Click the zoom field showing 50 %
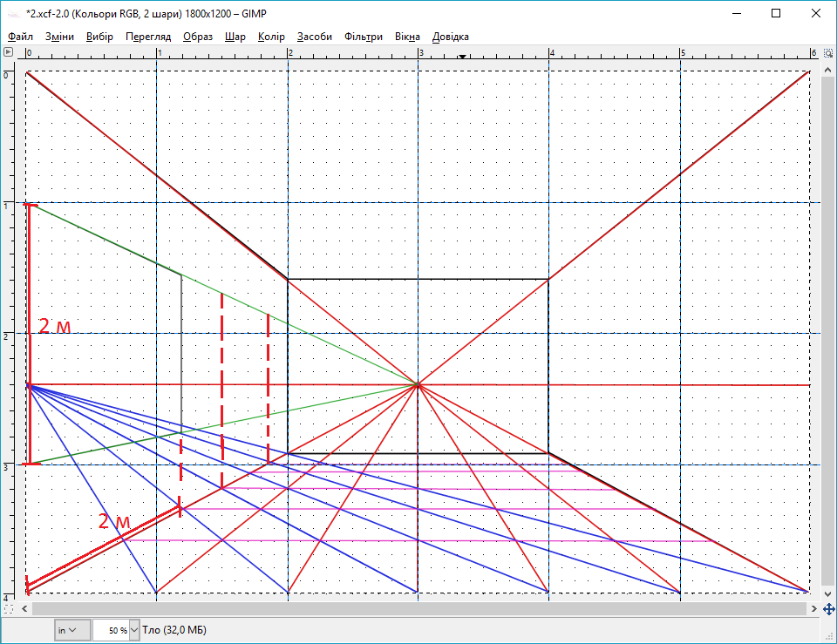The height and width of the screenshot is (644, 837). (x=111, y=630)
